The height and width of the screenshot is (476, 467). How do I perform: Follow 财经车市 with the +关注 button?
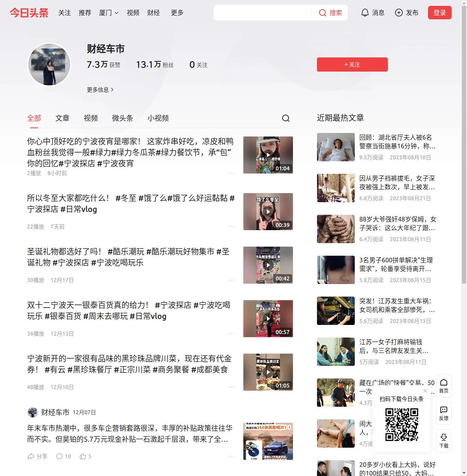point(352,65)
